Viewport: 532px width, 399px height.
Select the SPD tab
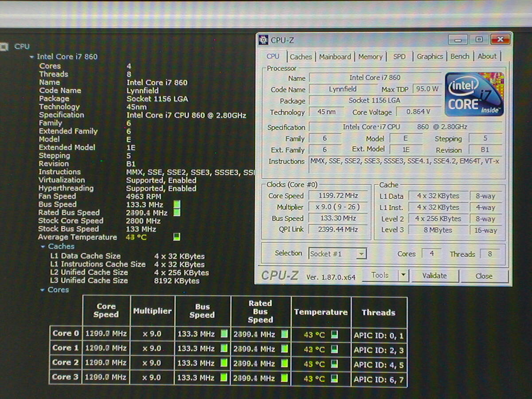(x=399, y=57)
